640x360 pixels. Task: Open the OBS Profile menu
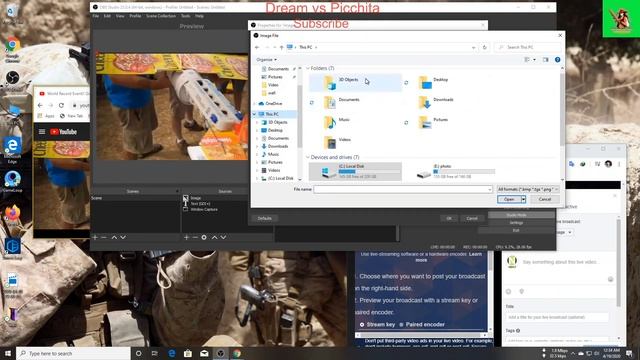135,16
